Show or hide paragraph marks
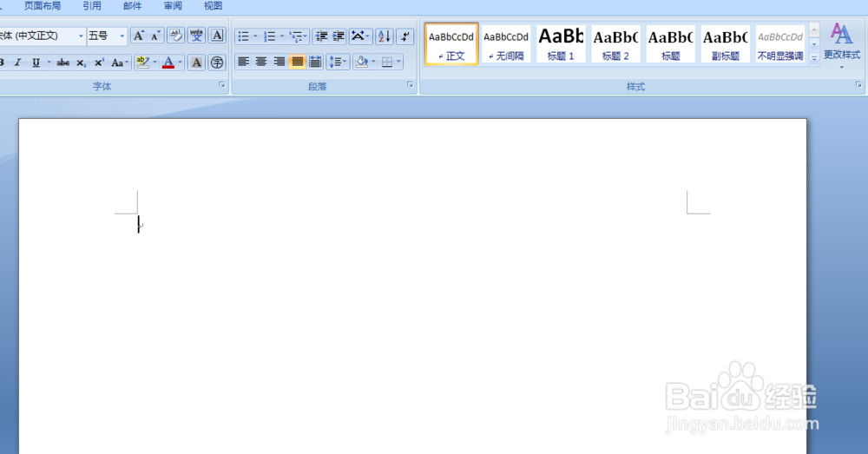This screenshot has height=454, width=868. pyautogui.click(x=405, y=36)
